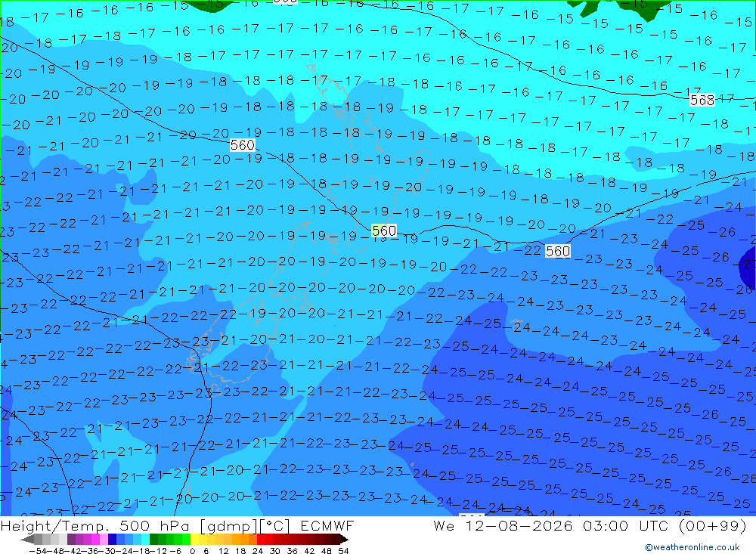Click the 568 height contour label
Image resolution: width=756 pixels, height=554 pixels.
click(x=702, y=100)
